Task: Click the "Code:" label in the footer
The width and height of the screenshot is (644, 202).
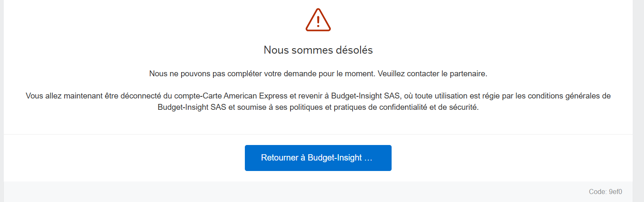Action: [598, 192]
